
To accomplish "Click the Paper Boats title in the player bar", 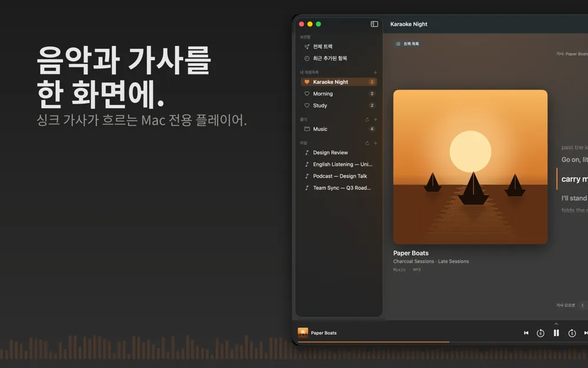I will point(323,333).
